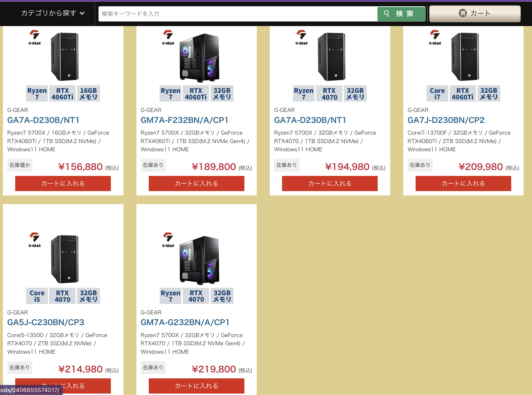Open the RGB case image of GM7A-G232BN/A/CP1

pyautogui.click(x=199, y=260)
